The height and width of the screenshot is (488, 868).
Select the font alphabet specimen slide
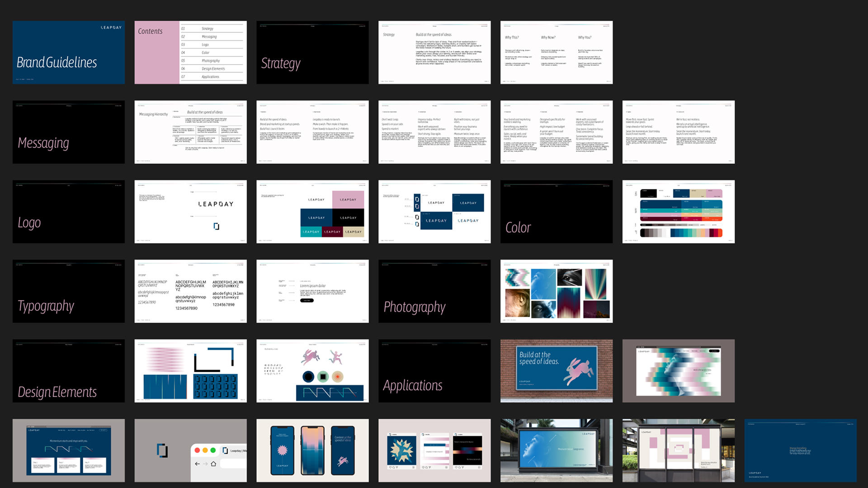pyautogui.click(x=190, y=291)
